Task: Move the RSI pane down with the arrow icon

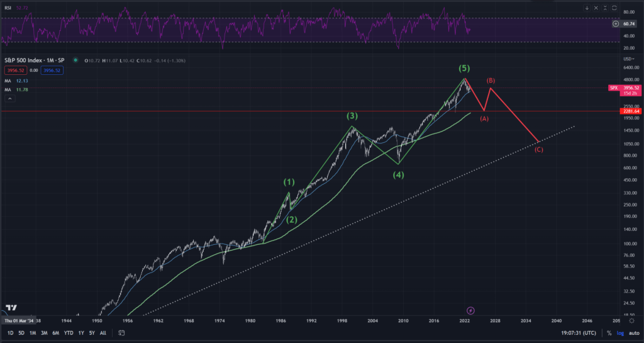Action: tap(587, 8)
